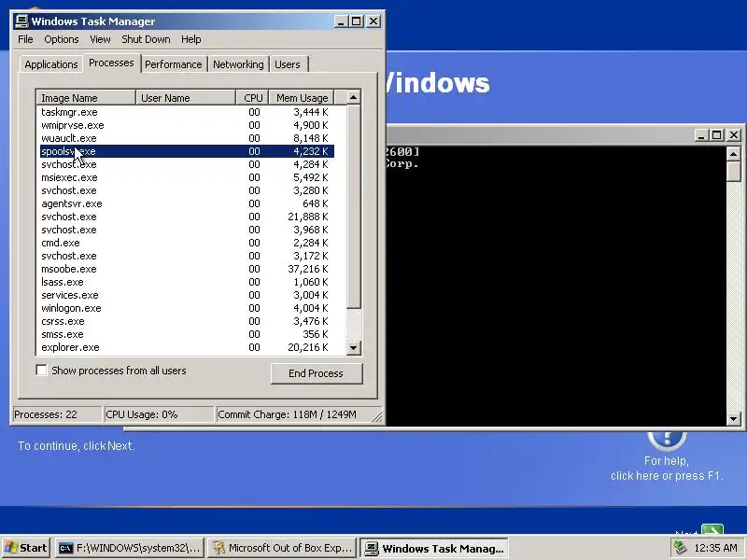This screenshot has width=747, height=560.
Task: Sort by the User Name column header
Action: (185, 98)
